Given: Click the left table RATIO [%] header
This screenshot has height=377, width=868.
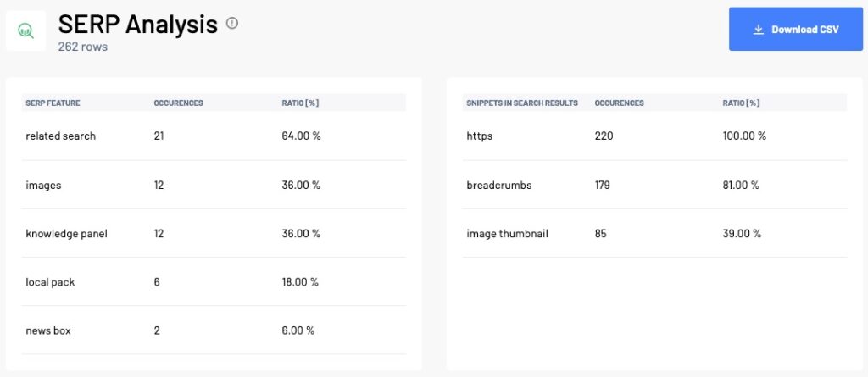Looking at the screenshot, I should tap(300, 103).
